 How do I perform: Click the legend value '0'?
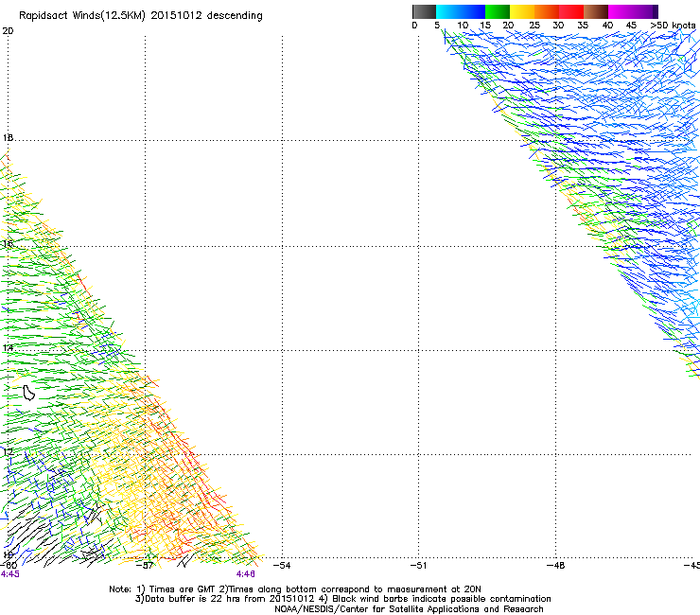414,26
